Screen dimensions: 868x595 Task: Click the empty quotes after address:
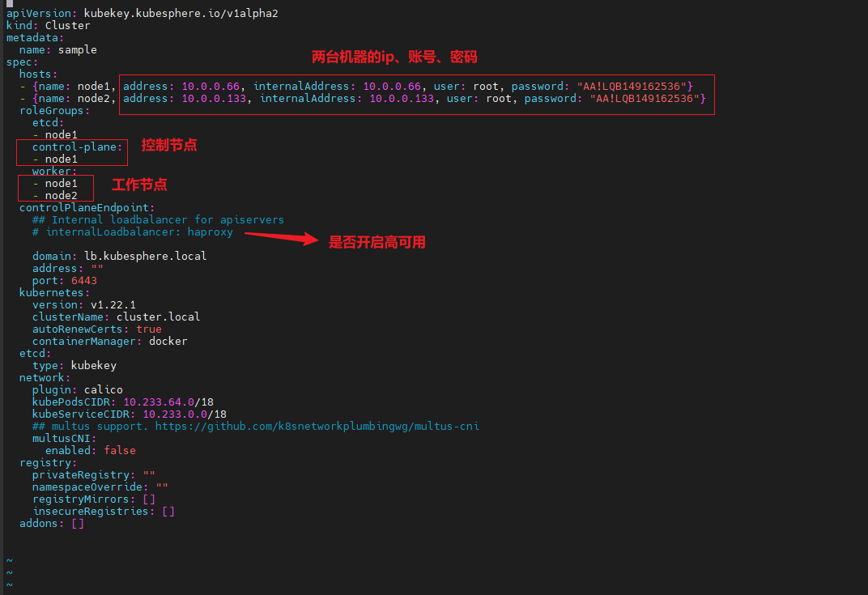point(97,269)
